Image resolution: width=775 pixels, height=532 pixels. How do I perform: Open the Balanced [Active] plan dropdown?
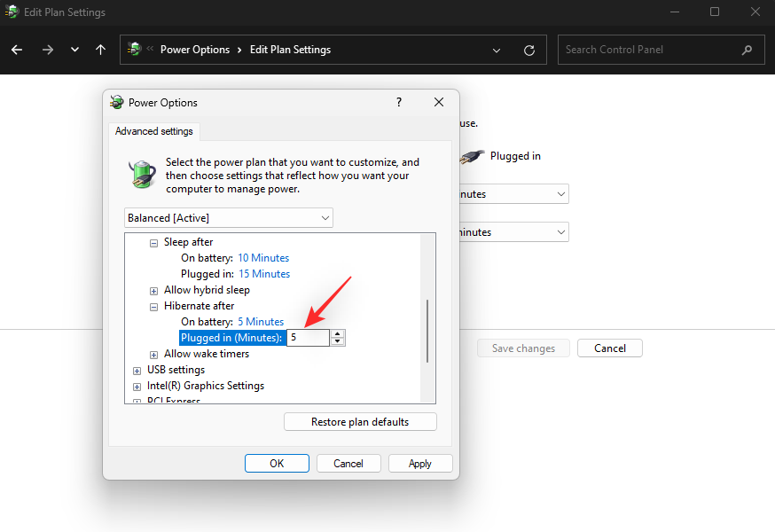coord(229,218)
